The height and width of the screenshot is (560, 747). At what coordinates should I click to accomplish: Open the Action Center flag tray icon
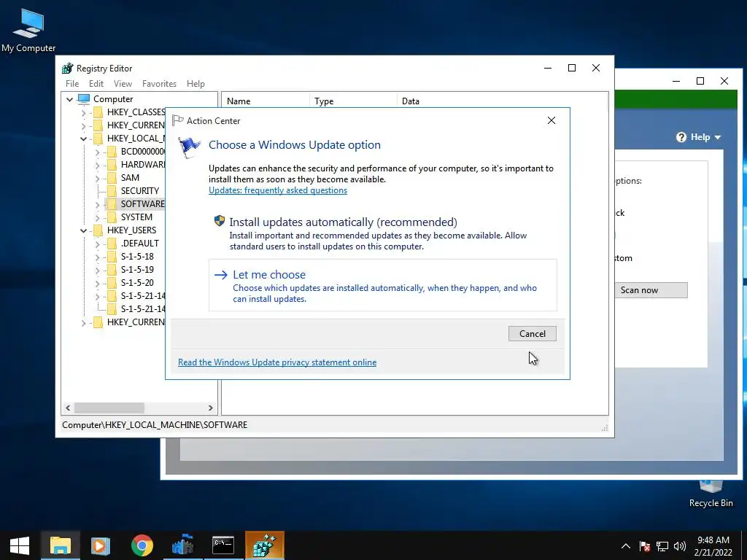[645, 546]
